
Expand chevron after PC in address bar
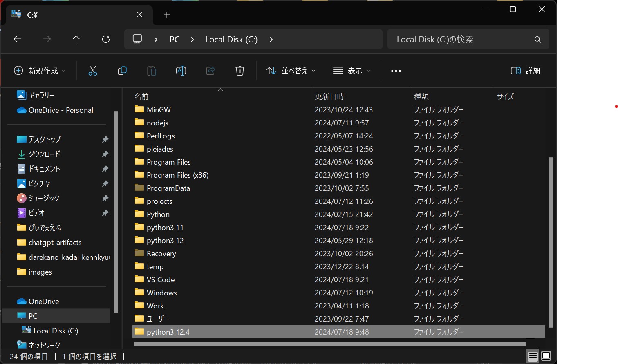coord(192,40)
